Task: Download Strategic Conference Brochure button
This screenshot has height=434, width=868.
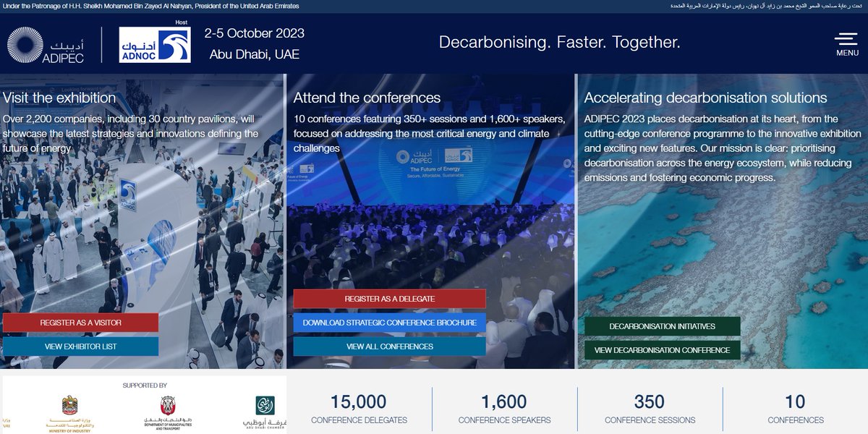Action: [390, 323]
